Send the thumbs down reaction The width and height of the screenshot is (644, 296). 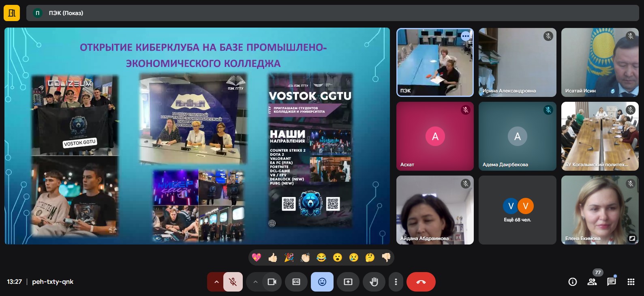(386, 257)
